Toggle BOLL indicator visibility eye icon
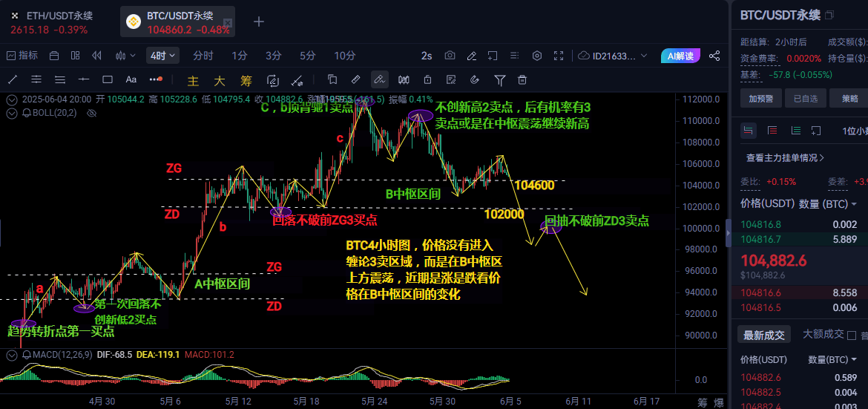This screenshot has height=409, width=868. click(92, 113)
